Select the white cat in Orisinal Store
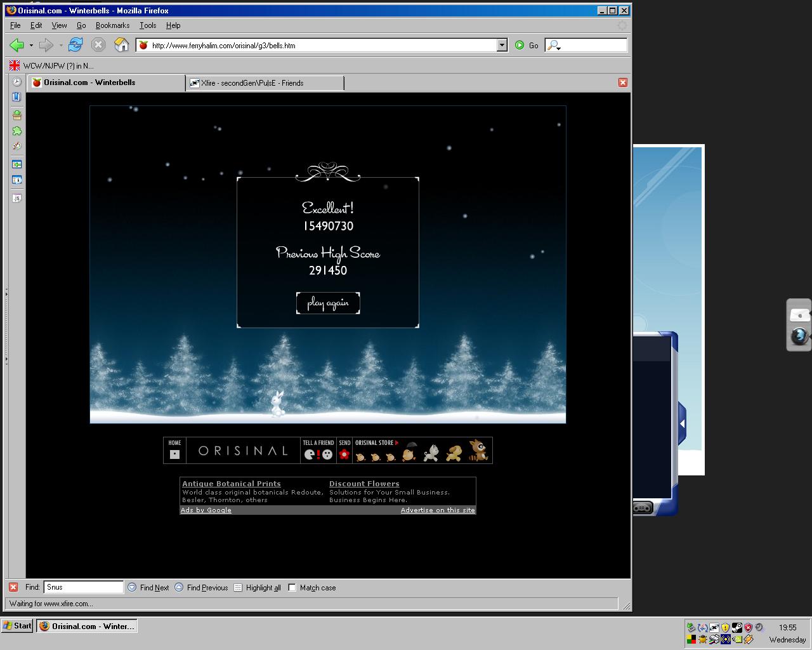The width and height of the screenshot is (812, 650). (431, 453)
